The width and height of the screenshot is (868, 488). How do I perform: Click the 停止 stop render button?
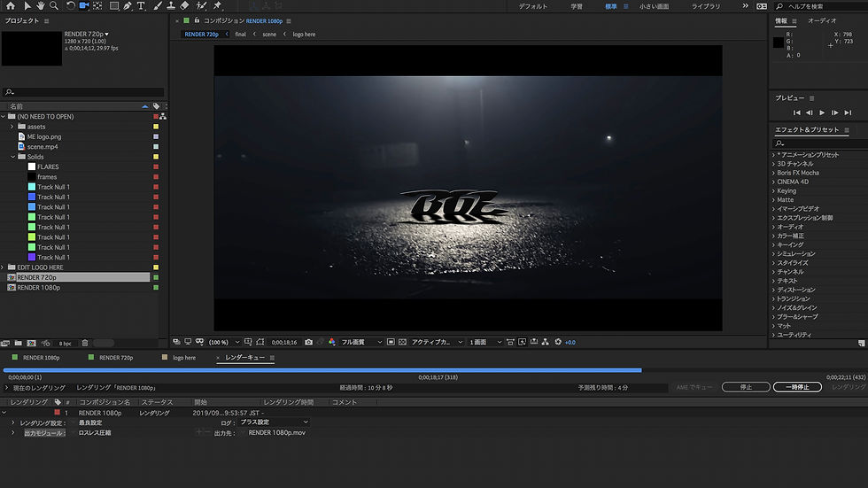(746, 387)
